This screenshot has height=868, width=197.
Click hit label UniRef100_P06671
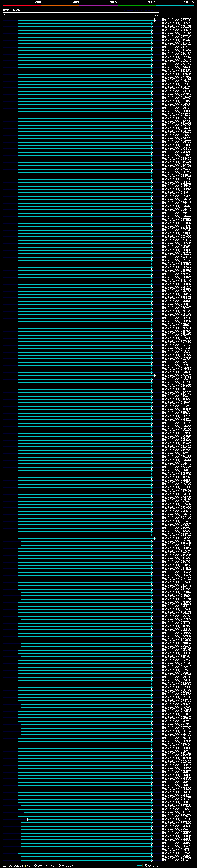pos(177,375)
